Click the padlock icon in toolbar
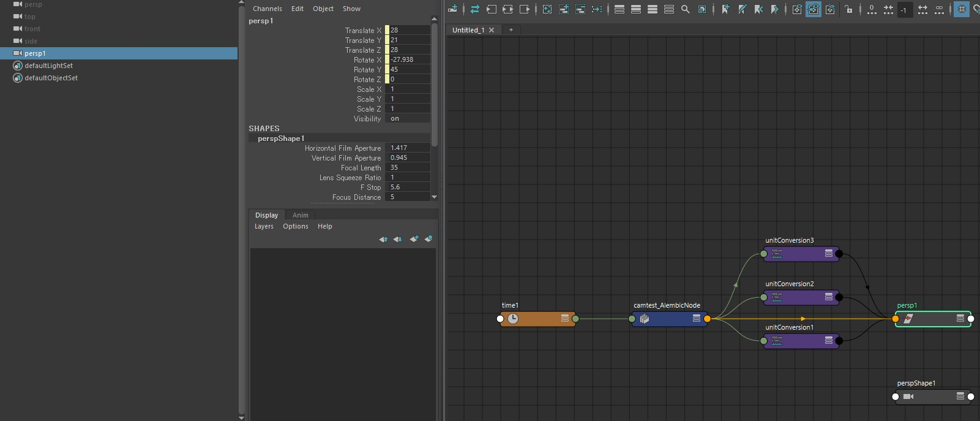Screen dimensions: 980x421 coord(848,9)
